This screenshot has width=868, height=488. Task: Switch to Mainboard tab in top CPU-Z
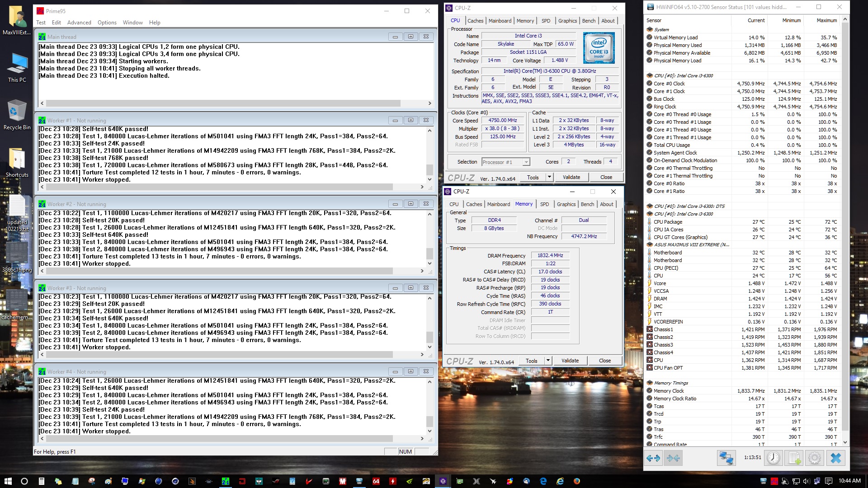coord(500,21)
